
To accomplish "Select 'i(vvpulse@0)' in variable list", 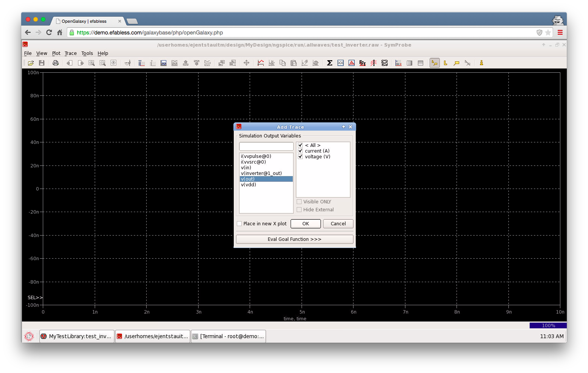I will (x=266, y=156).
